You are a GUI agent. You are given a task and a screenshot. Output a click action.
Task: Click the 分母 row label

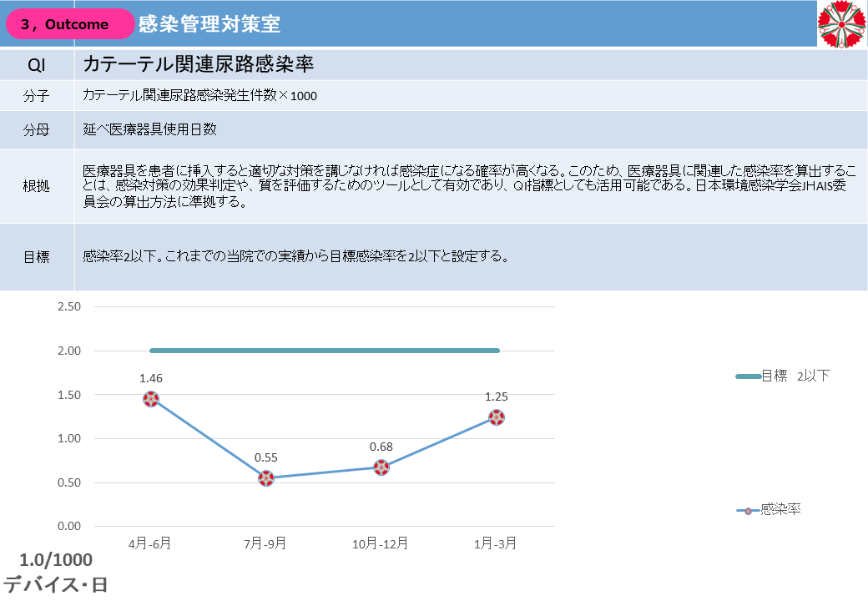pyautogui.click(x=37, y=130)
